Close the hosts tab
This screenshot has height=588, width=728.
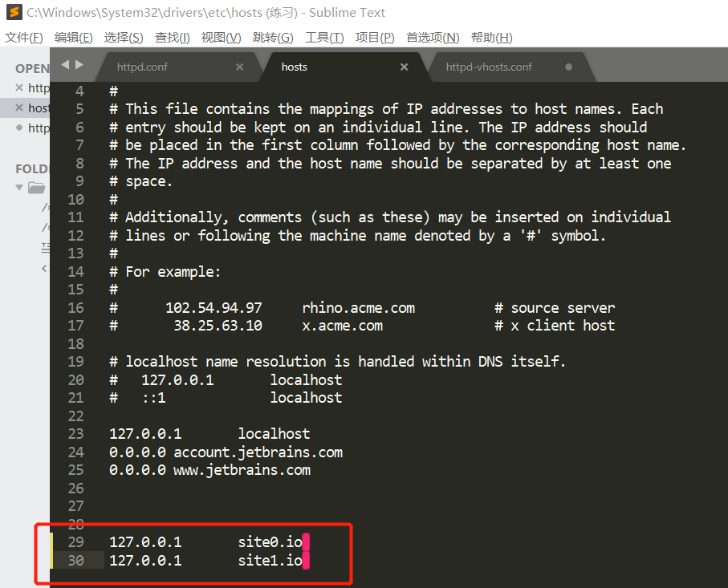coord(404,67)
